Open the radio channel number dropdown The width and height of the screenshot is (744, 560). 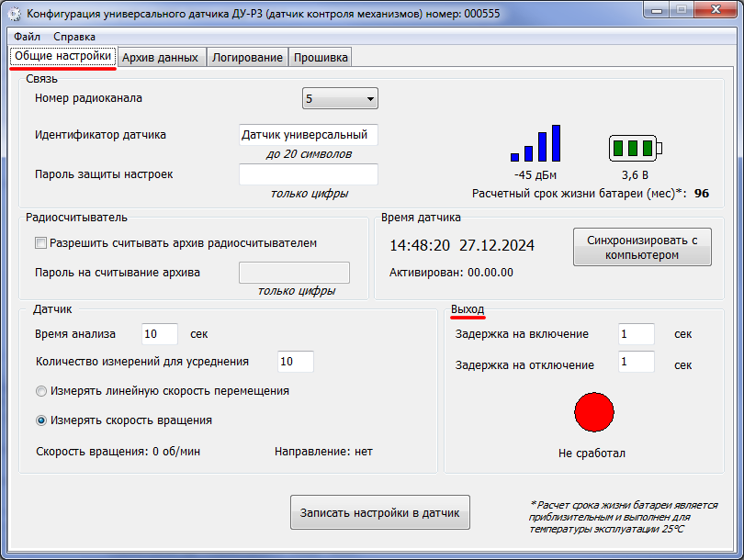click(340, 98)
